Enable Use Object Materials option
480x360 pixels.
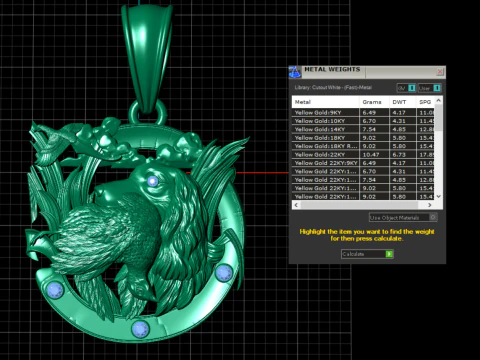click(403, 218)
